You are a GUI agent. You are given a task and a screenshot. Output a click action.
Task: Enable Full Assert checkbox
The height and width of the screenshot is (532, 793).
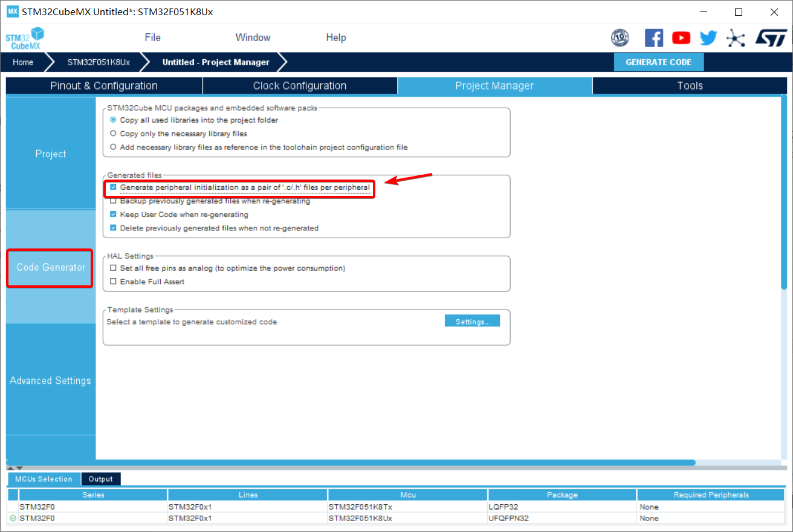point(114,282)
